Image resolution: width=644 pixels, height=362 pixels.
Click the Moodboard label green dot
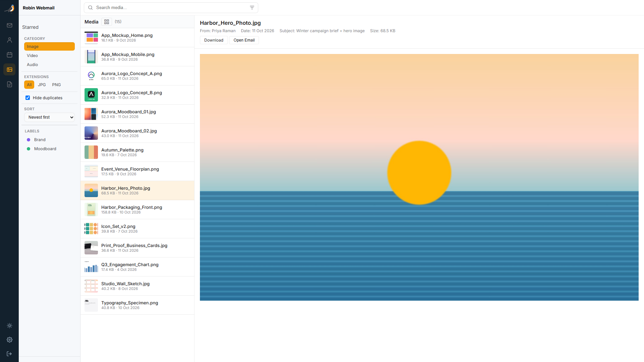(x=29, y=149)
